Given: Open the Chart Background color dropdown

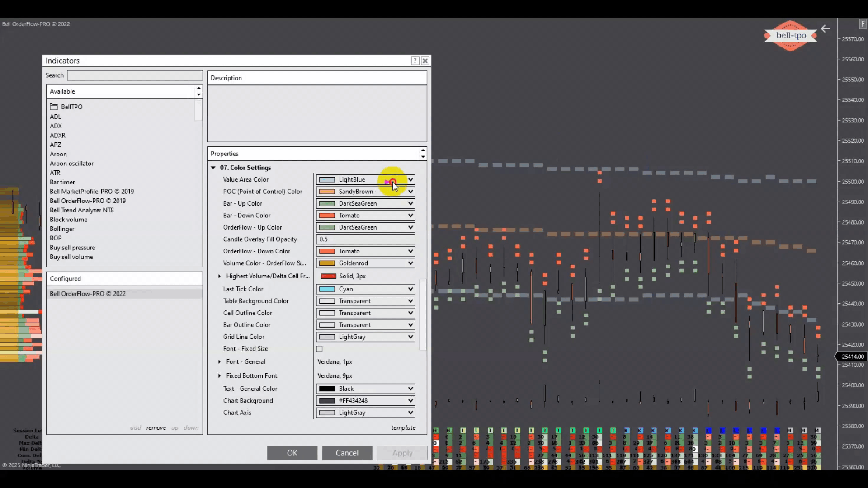Looking at the screenshot, I should tap(410, 401).
